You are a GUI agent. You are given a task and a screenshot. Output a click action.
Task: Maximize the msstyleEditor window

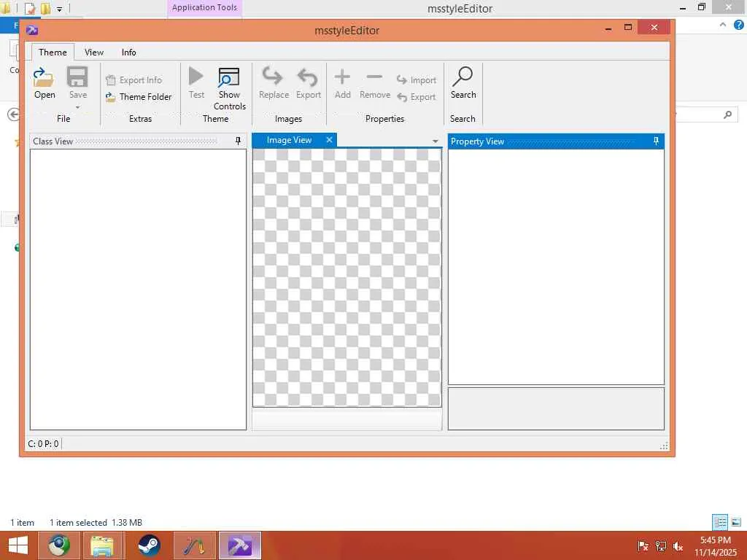point(628,28)
